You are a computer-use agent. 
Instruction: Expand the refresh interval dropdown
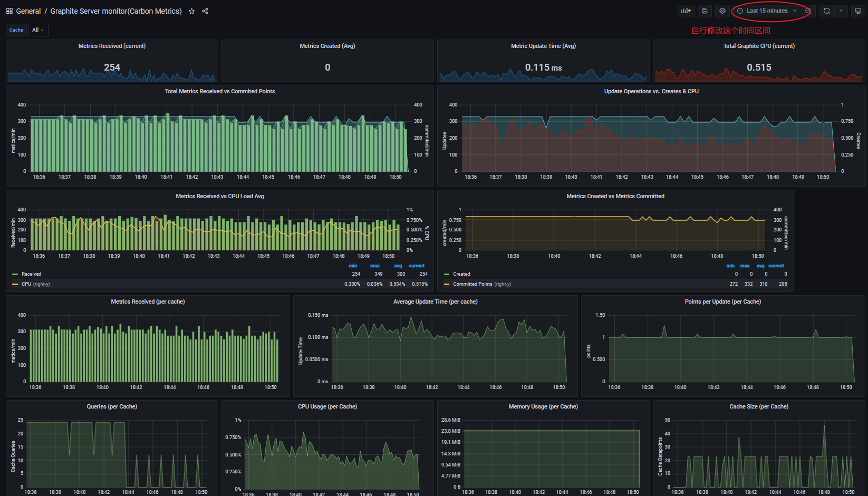coord(841,11)
